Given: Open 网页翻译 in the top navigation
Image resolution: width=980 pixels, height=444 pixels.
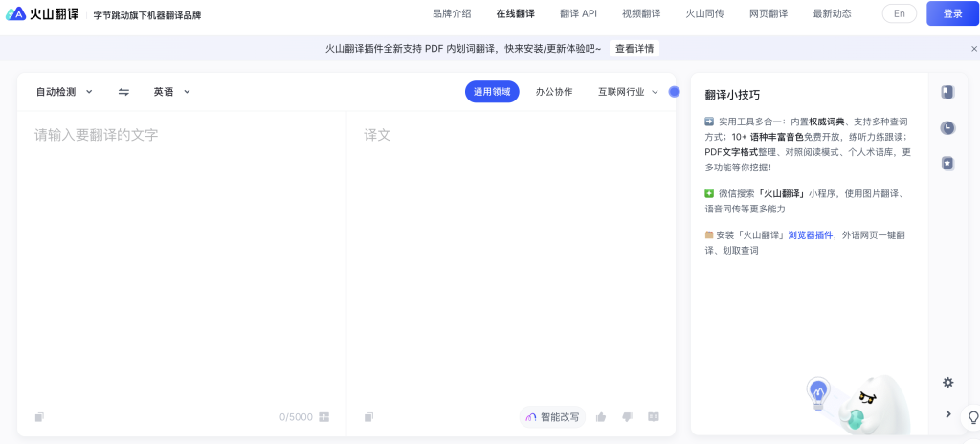Looking at the screenshot, I should pos(768,13).
